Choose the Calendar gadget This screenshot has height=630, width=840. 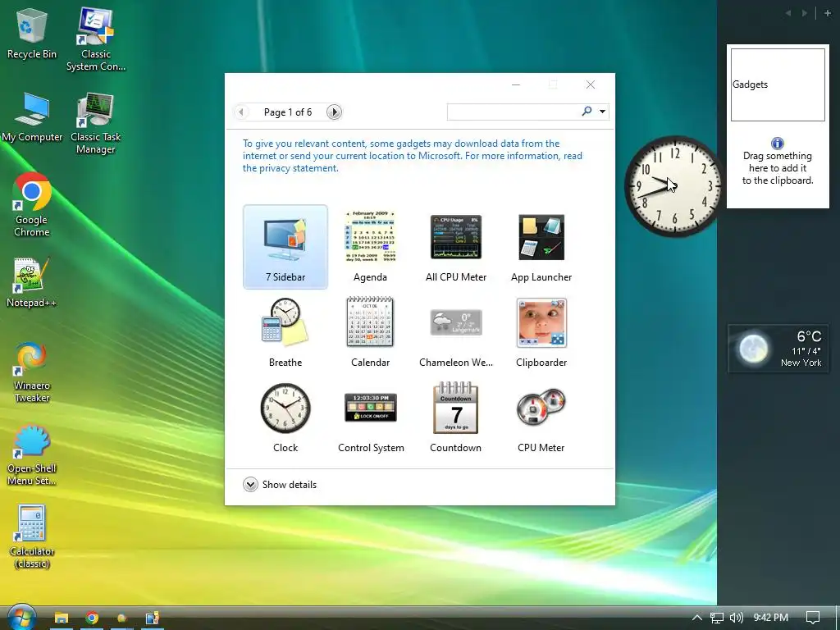click(x=370, y=332)
